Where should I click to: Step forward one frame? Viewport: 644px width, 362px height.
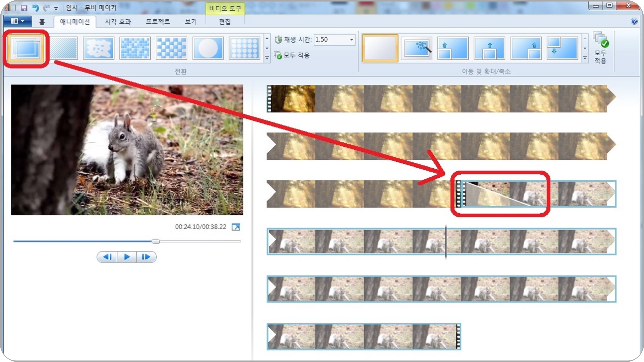(146, 257)
